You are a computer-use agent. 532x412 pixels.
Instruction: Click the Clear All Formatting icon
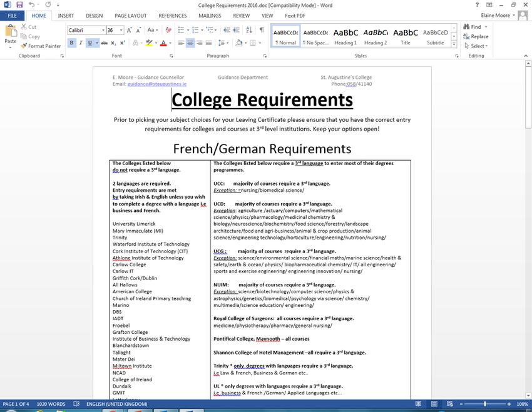coord(168,30)
